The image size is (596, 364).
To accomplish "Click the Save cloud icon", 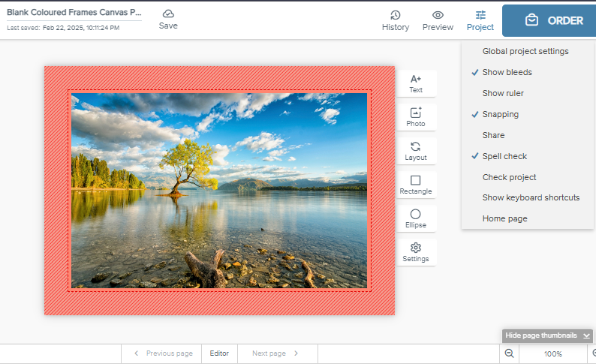I will tap(168, 14).
